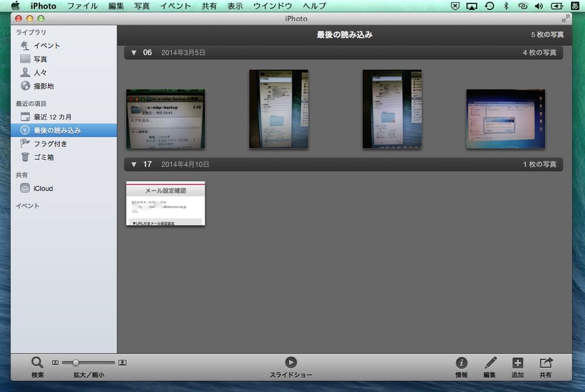Open the 編集 menu in menu bar
The height and width of the screenshot is (392, 585).
116,6
